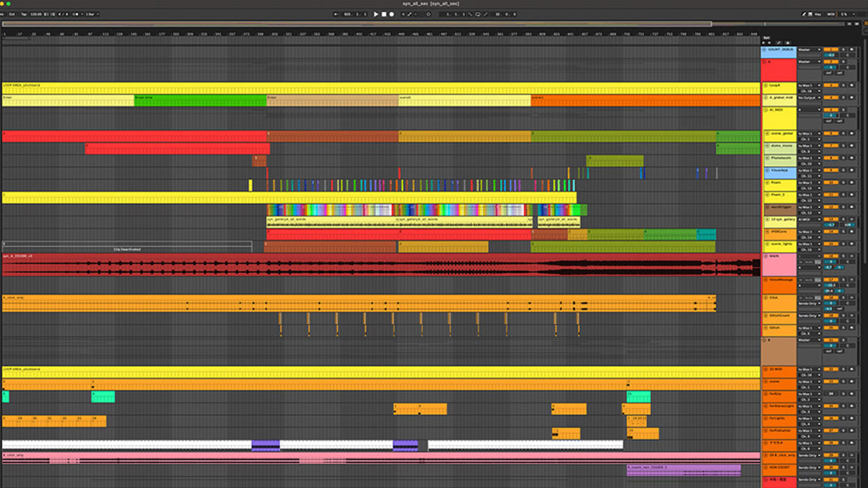
Task: Open the A_global_midi No Output dropdown
Action: coord(808,98)
